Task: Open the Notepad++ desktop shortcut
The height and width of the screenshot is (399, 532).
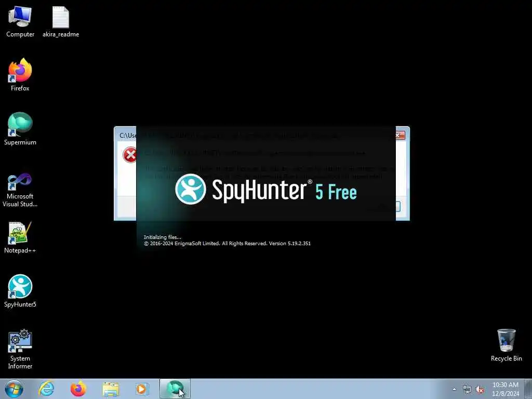Action: (x=20, y=237)
